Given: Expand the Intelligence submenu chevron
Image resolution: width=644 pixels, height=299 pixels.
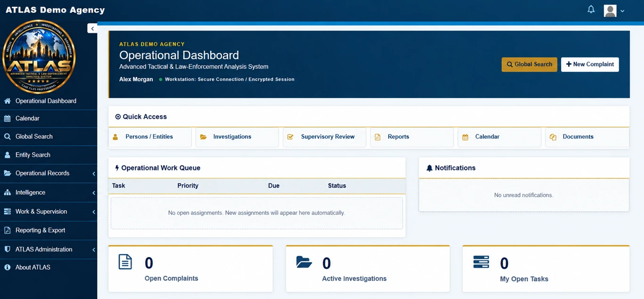Looking at the screenshot, I should pos(94,192).
